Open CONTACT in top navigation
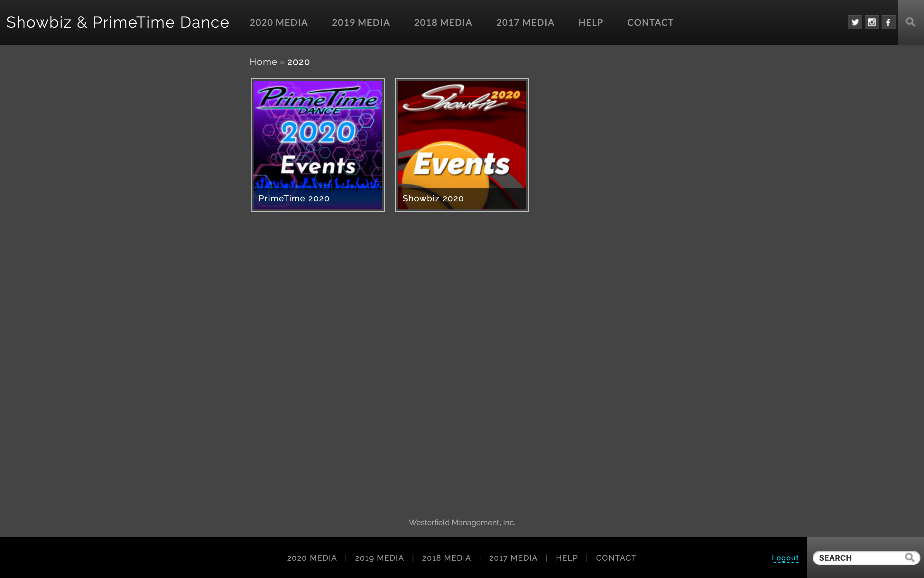924x578 pixels. tap(650, 23)
